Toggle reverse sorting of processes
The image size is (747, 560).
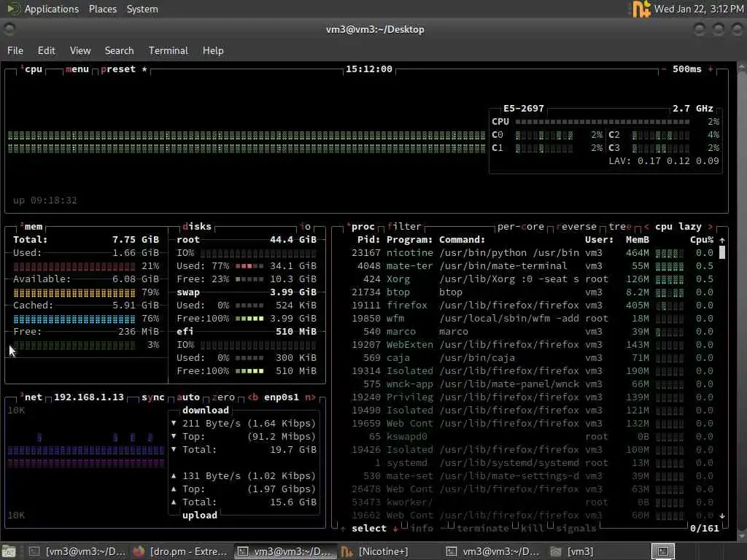[x=576, y=227]
